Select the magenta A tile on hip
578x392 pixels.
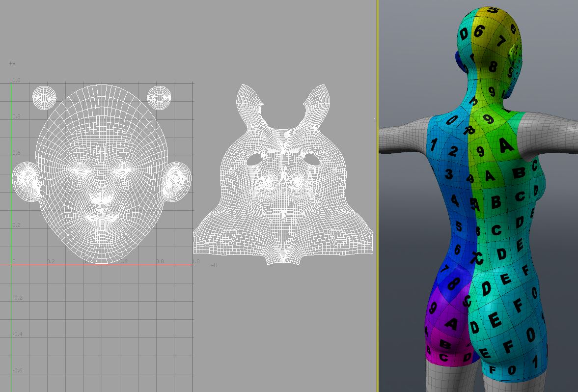(x=452, y=324)
